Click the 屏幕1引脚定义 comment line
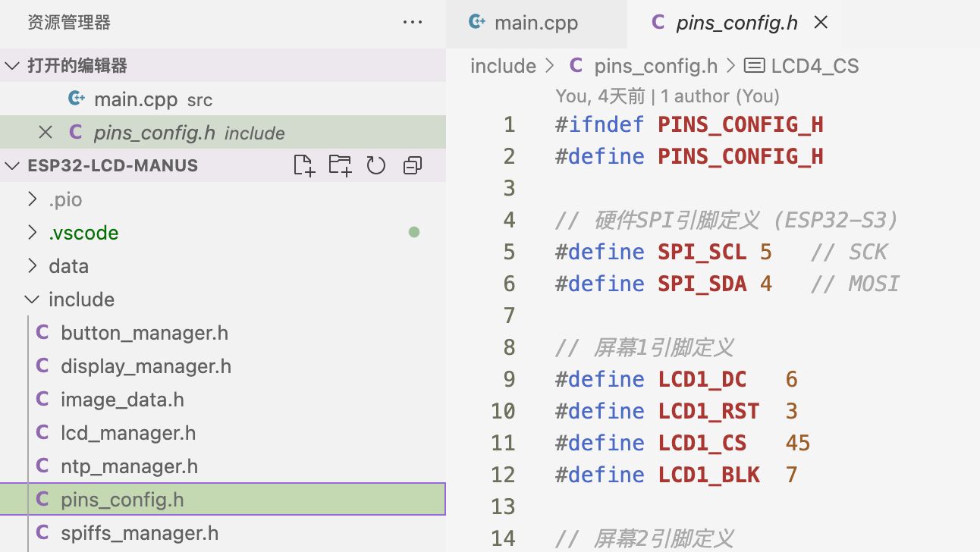Screen dimensions: 980x552 pyautogui.click(x=645, y=347)
